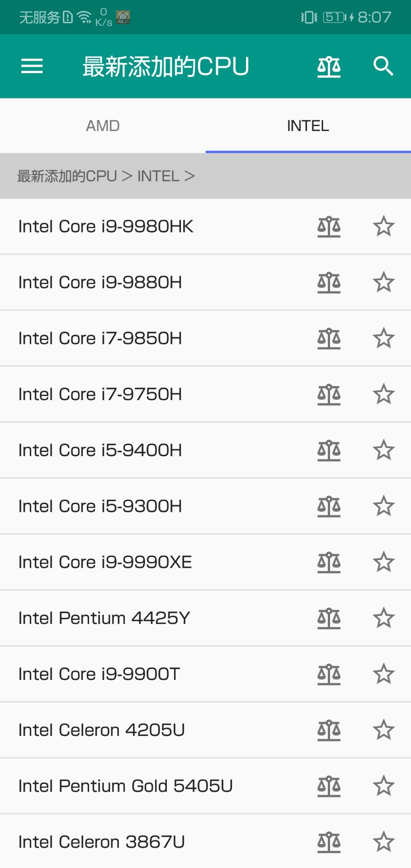Open the search function
The image size is (411, 868).
point(383,66)
